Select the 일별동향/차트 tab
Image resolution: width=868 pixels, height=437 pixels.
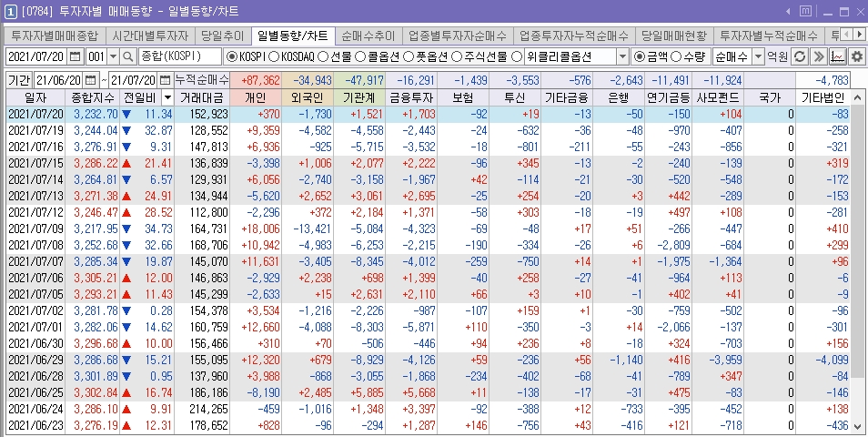tap(292, 36)
